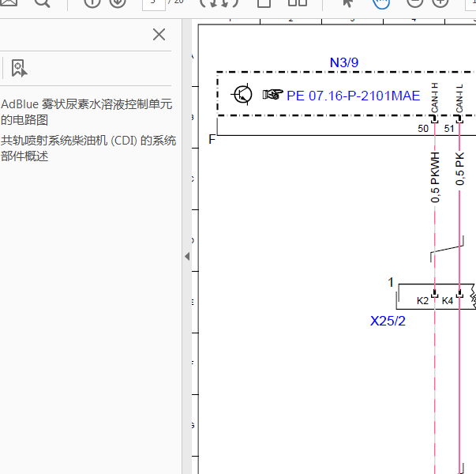This screenshot has width=476, height=474.
Task: Follow the PE 07.16-P-2101MAE link
Action: 354,96
